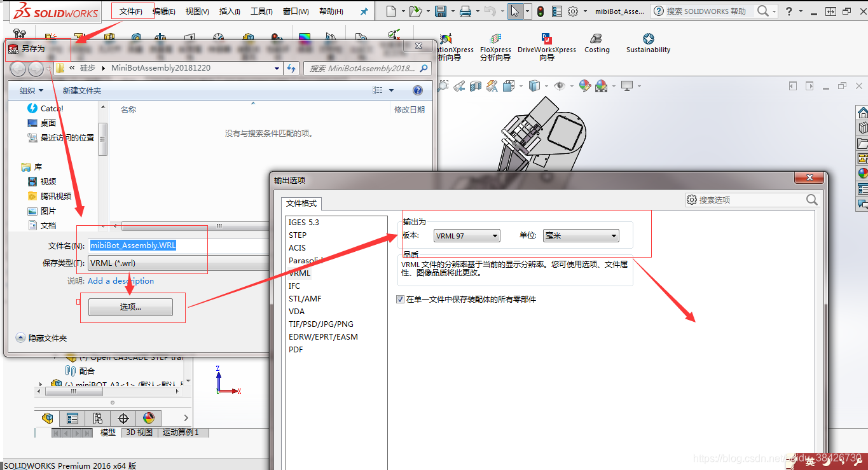Open the PropertyManager tab icon
This screenshot has width=868, height=470.
coord(72,418)
